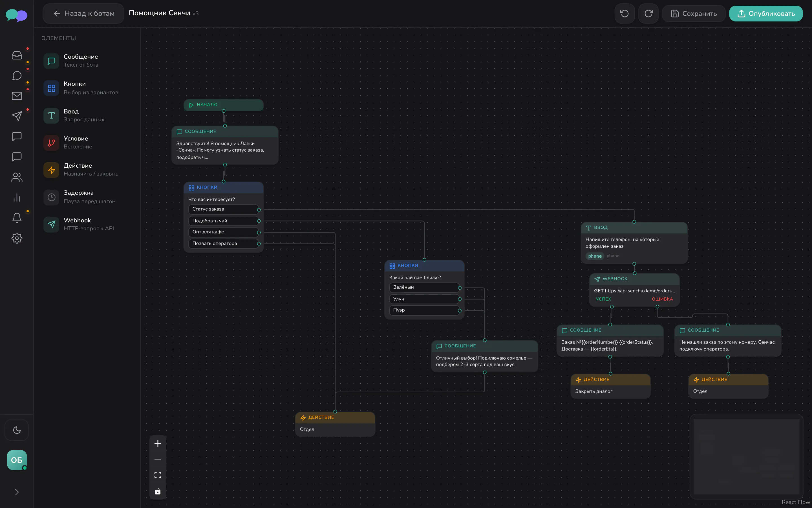Click the redo arrow button

click(x=648, y=14)
